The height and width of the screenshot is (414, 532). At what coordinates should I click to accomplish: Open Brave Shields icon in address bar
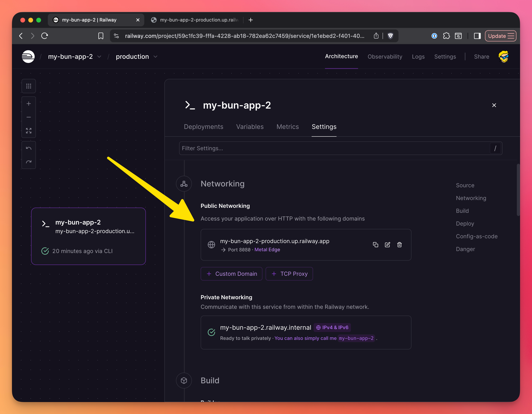(x=390, y=36)
